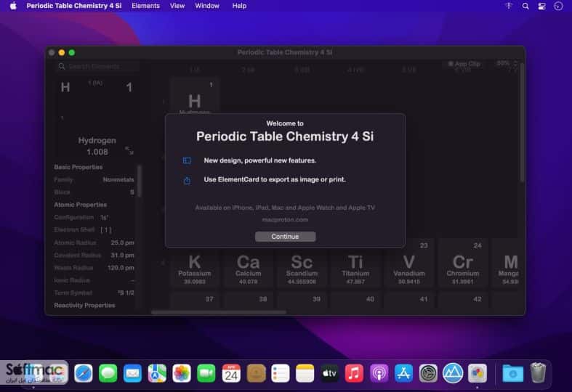The height and width of the screenshot is (392, 572).
Task: Open Apple TV from the Dock
Action: coord(329,373)
